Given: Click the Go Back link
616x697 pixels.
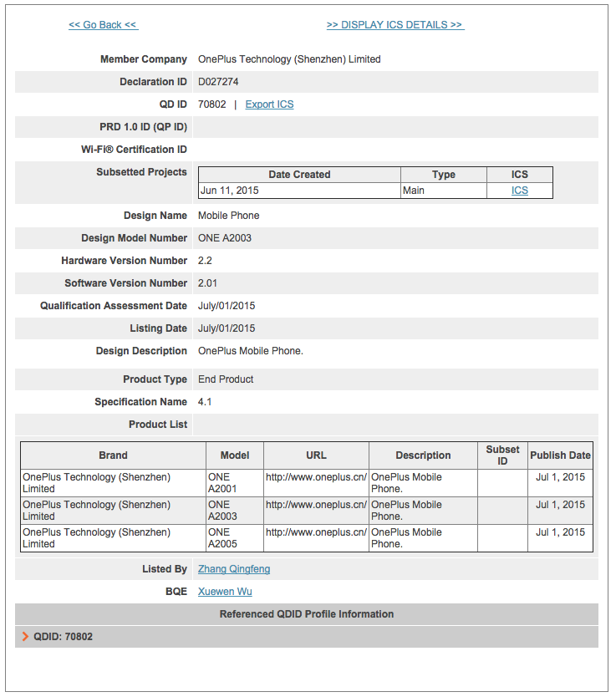Looking at the screenshot, I should [104, 25].
